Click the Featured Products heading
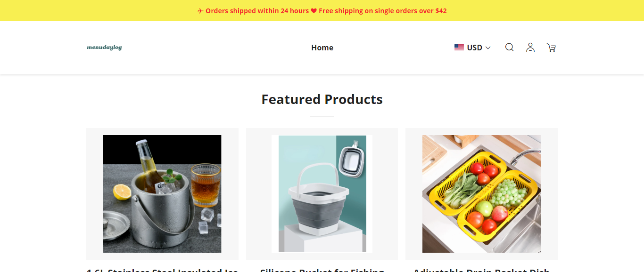This screenshot has height=272, width=644. point(322,99)
